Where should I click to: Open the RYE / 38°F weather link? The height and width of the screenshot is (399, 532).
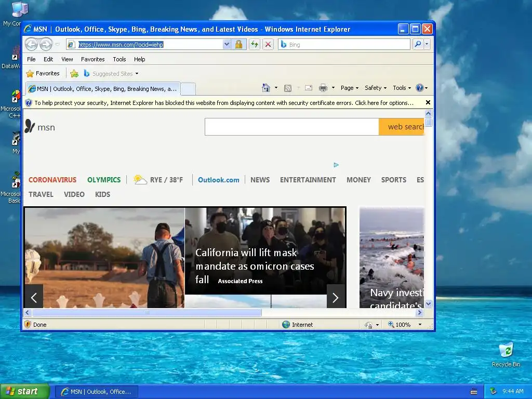click(158, 179)
